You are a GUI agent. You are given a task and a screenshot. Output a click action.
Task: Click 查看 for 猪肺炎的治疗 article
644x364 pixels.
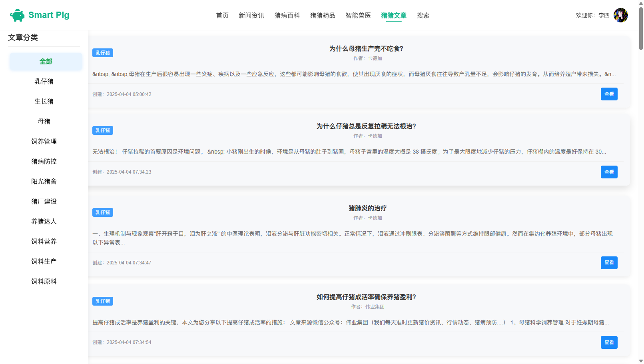pos(609,263)
